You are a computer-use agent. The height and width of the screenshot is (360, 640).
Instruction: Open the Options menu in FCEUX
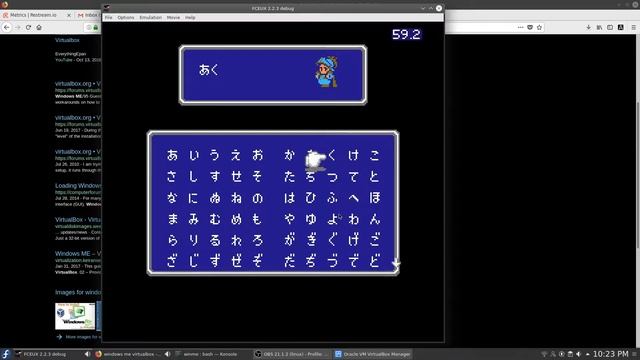pyautogui.click(x=126, y=18)
